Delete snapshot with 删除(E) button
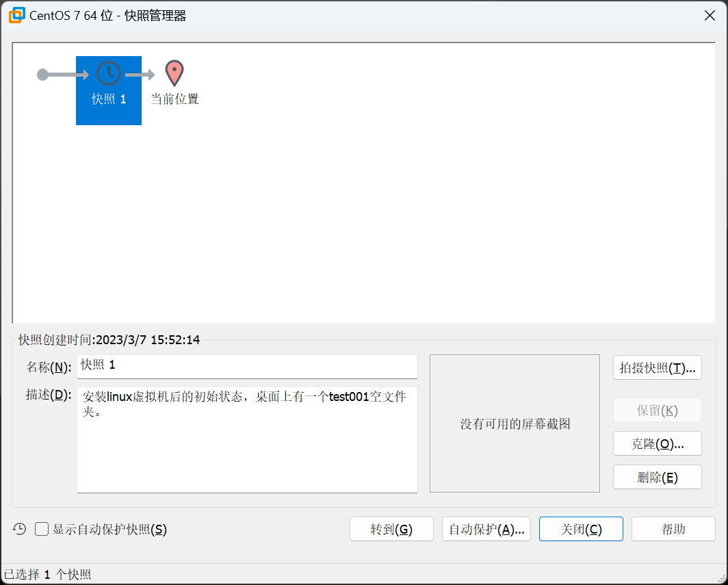The image size is (728, 585). click(657, 477)
